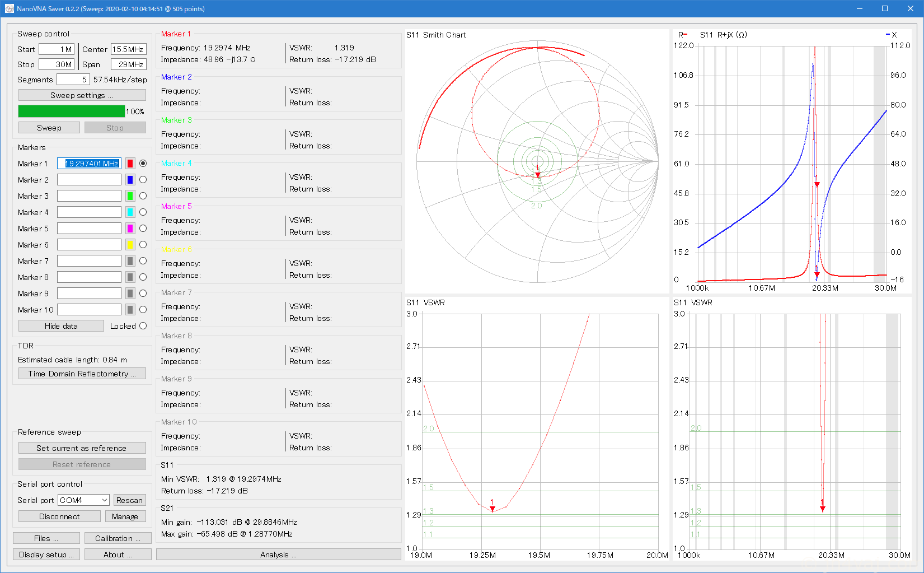
Task: Click the Marker 1 frequency input
Action: click(89, 164)
